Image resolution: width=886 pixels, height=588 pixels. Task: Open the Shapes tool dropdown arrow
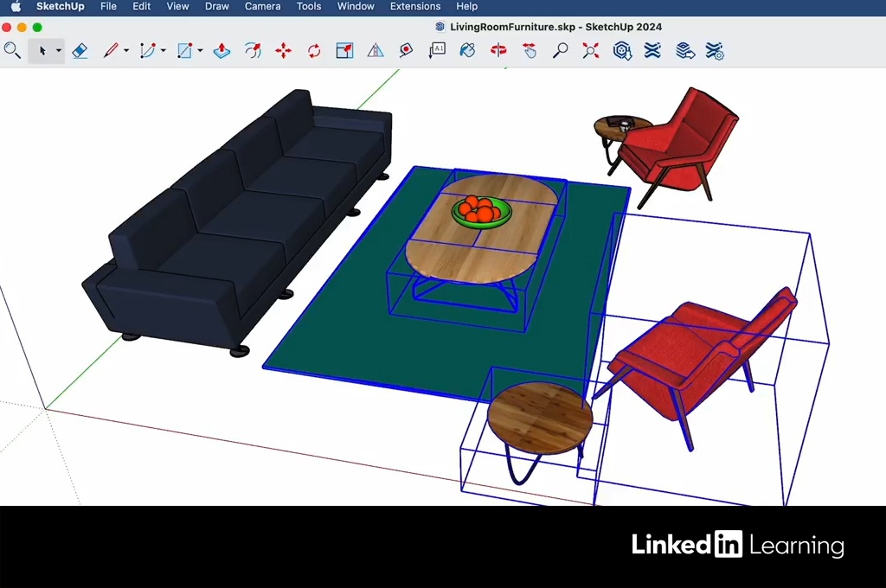tap(200, 51)
